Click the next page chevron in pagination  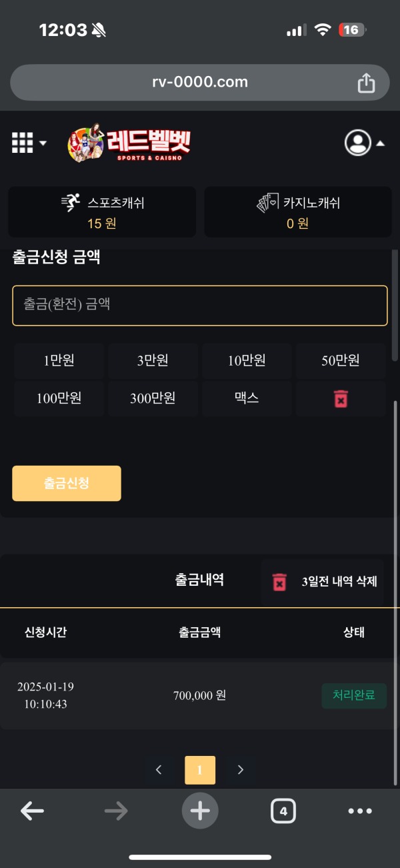(240, 769)
